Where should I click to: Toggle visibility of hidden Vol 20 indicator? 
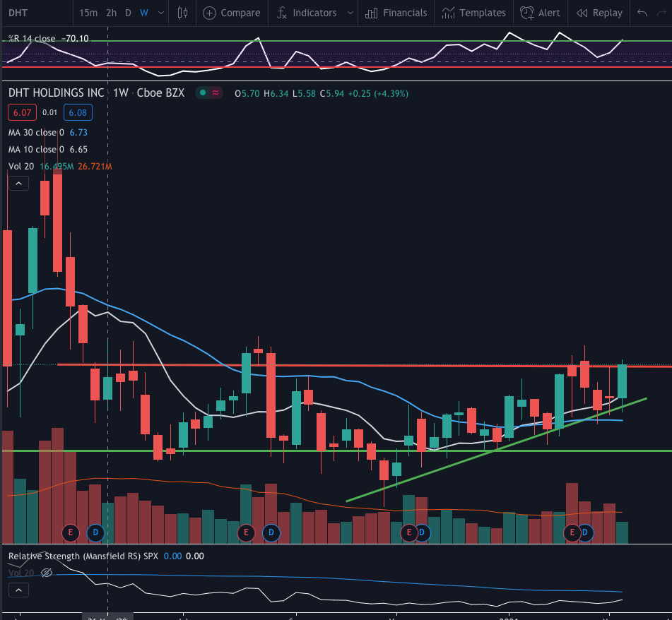click(47, 573)
